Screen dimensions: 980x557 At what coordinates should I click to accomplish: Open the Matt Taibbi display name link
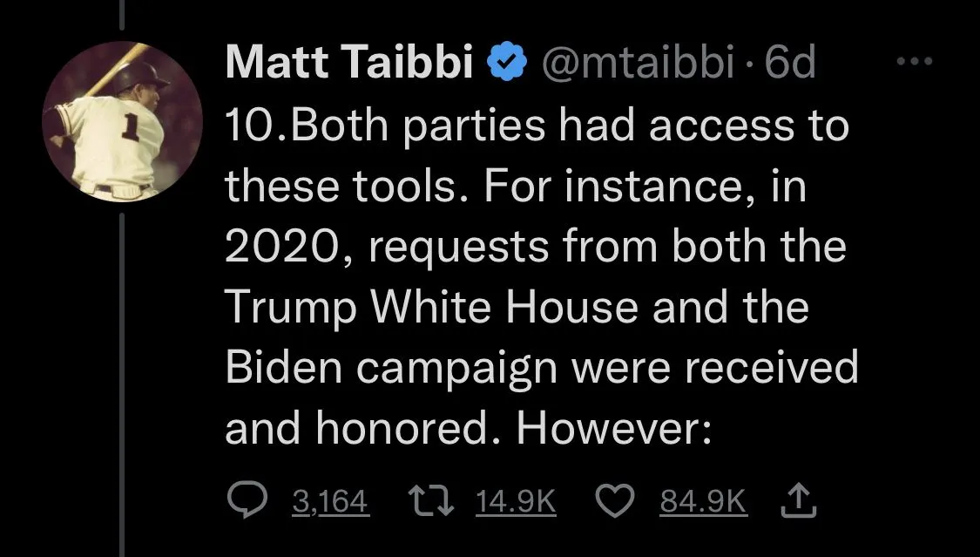click(x=348, y=64)
